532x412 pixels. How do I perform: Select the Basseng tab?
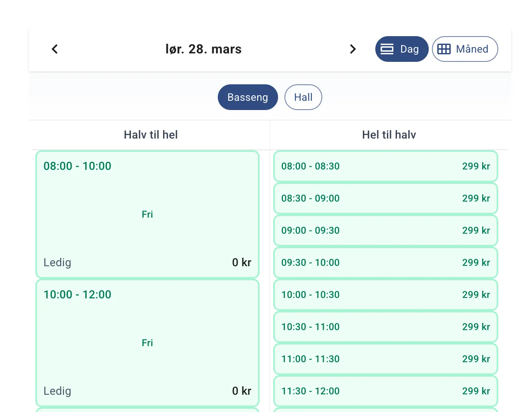click(248, 97)
